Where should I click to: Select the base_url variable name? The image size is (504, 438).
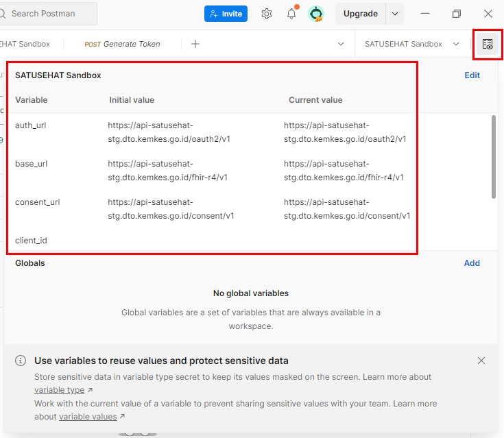click(31, 164)
